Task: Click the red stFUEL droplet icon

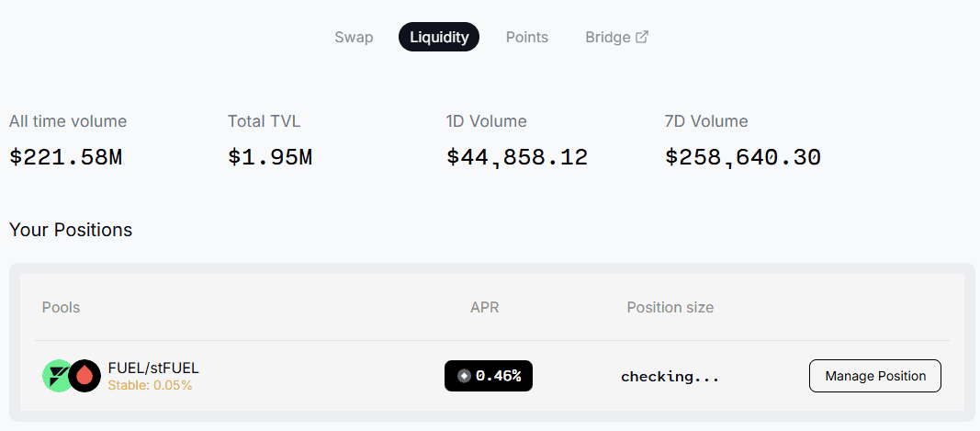Action: (84, 376)
